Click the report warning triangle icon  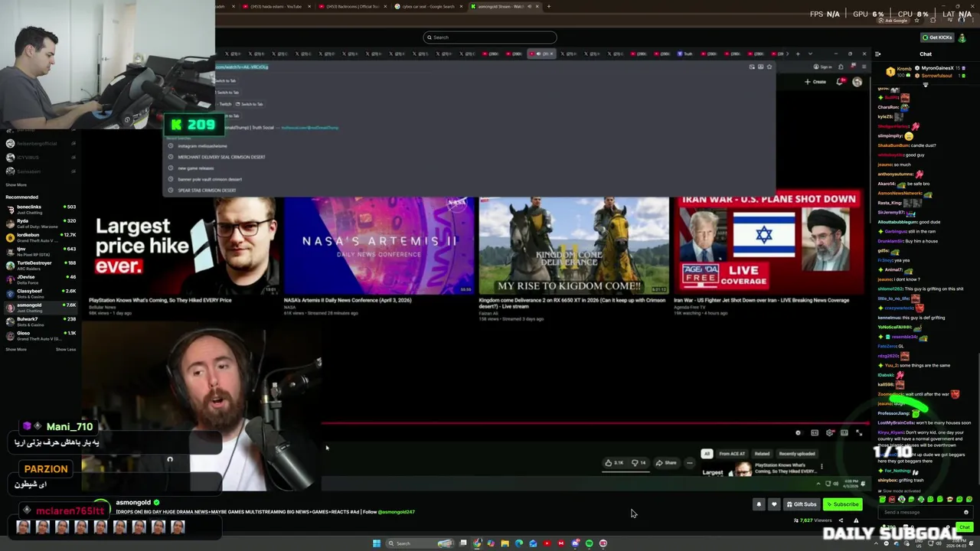[x=856, y=520]
